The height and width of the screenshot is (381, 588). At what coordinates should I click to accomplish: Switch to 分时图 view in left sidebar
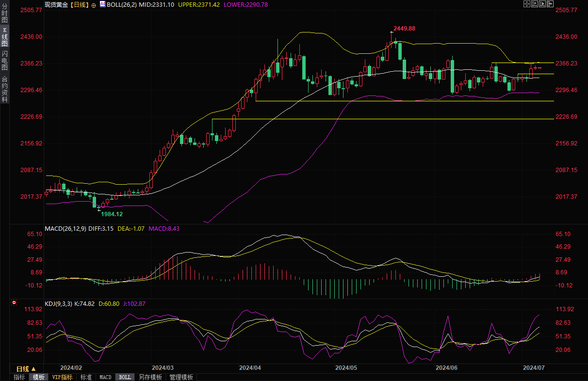4,14
